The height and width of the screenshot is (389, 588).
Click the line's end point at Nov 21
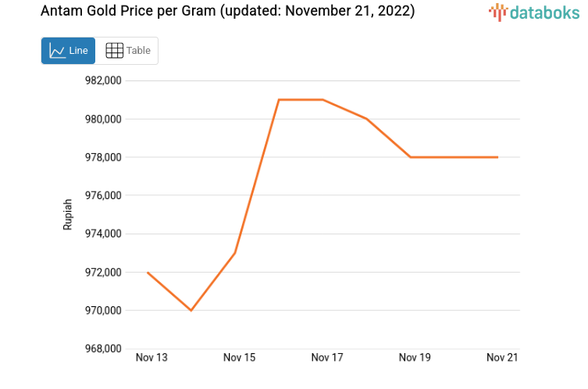pos(497,157)
